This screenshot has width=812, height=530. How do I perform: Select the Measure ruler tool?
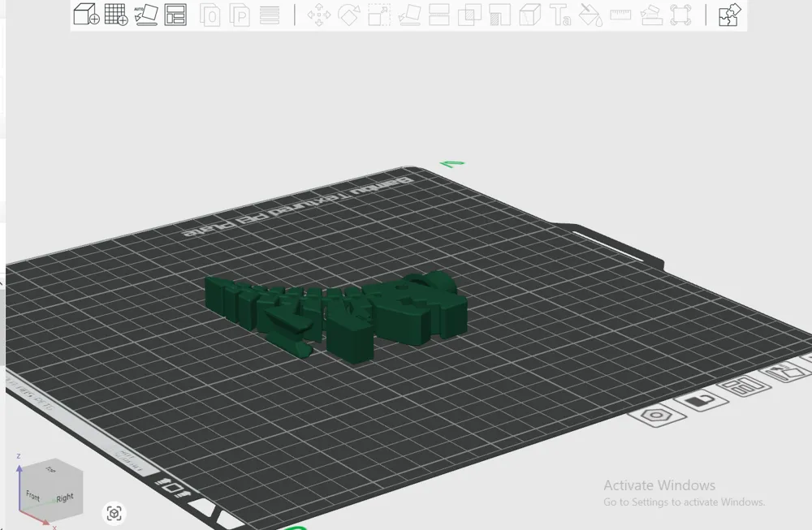620,15
